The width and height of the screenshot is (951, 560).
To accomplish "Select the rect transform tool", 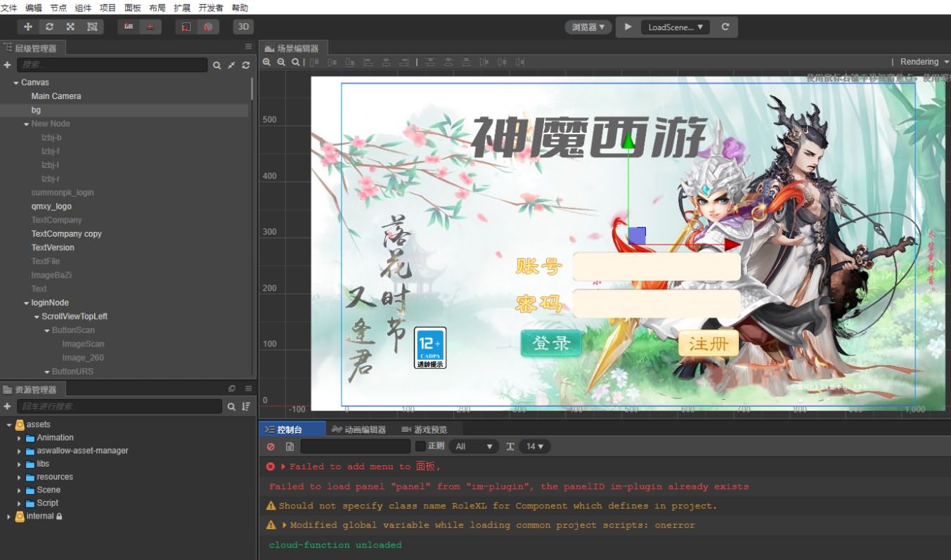I will coord(92,27).
